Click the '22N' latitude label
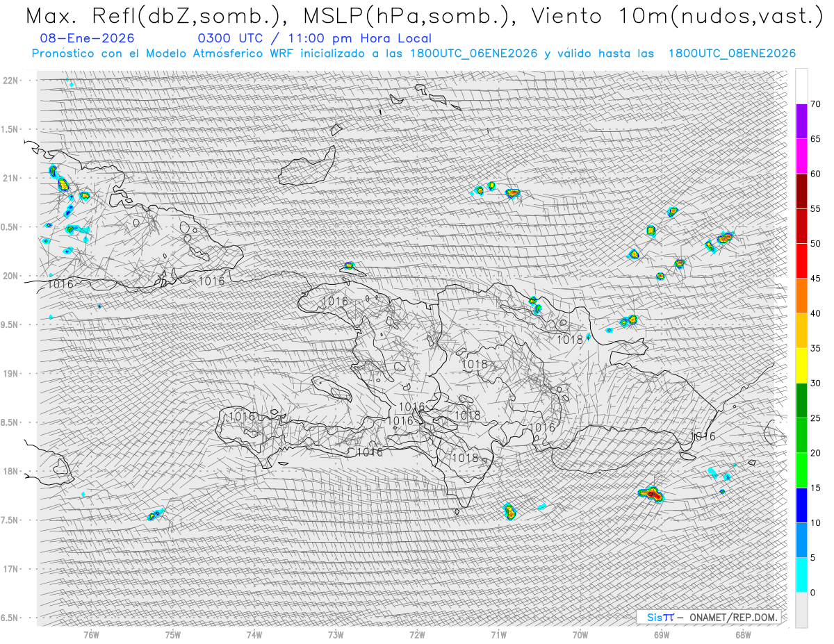 coord(10,80)
